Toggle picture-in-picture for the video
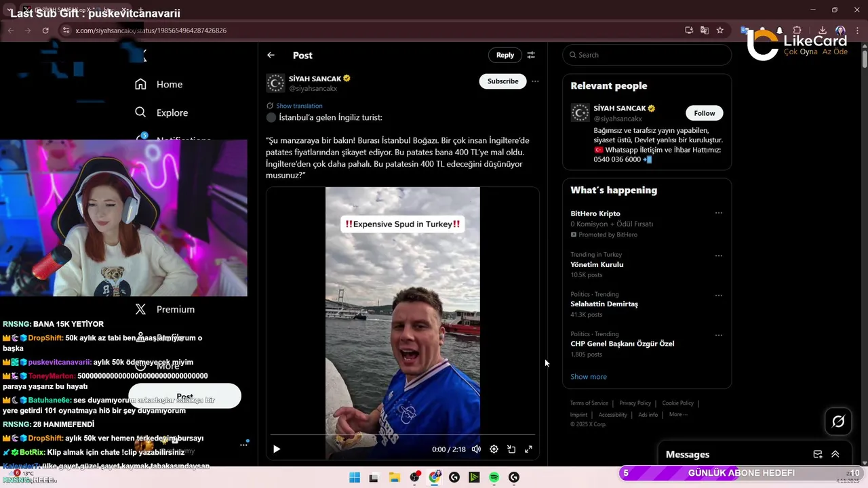 (x=511, y=449)
